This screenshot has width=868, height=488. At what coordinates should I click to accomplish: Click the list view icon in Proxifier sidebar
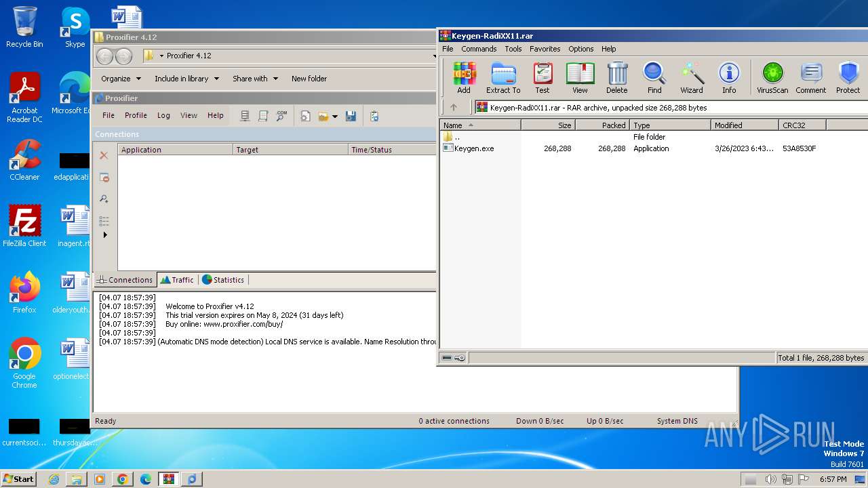(104, 220)
